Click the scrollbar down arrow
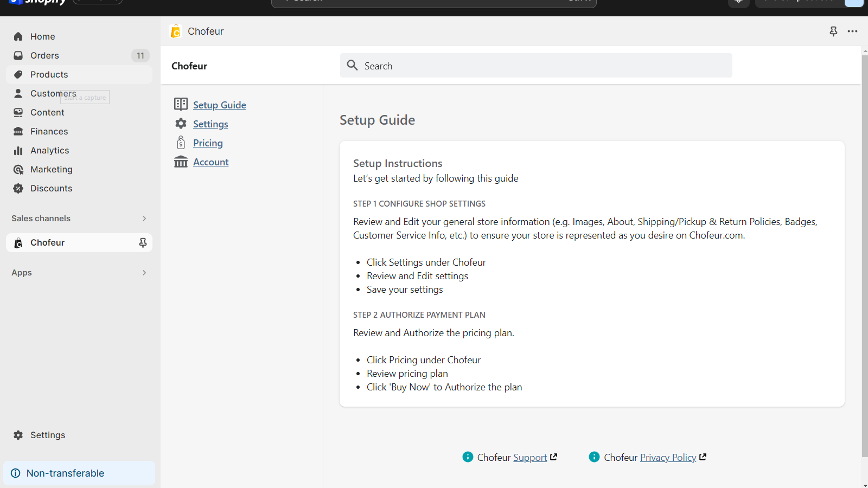This screenshot has height=488, width=868. (x=865, y=485)
